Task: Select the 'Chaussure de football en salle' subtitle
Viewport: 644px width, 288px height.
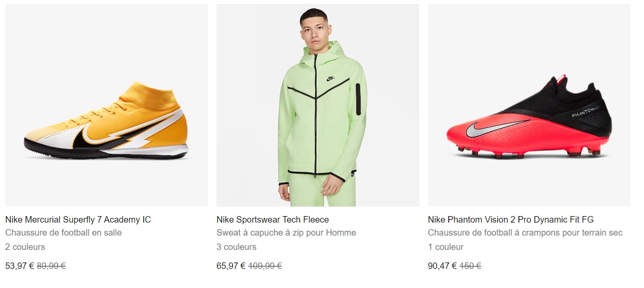Action: tap(63, 233)
